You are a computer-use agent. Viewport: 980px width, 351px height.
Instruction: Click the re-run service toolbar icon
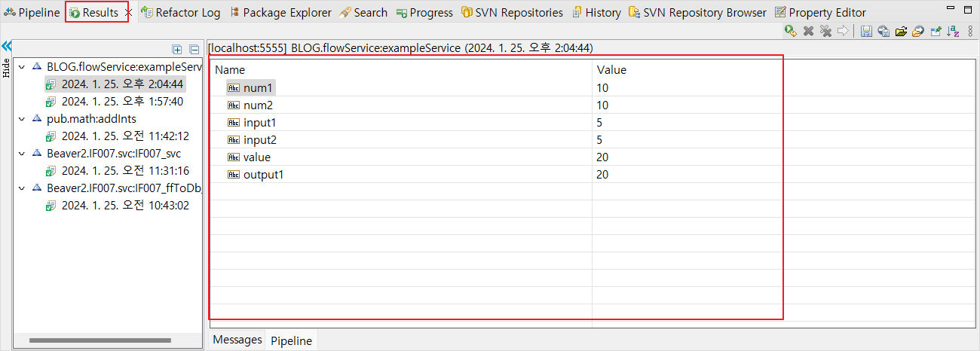click(791, 31)
